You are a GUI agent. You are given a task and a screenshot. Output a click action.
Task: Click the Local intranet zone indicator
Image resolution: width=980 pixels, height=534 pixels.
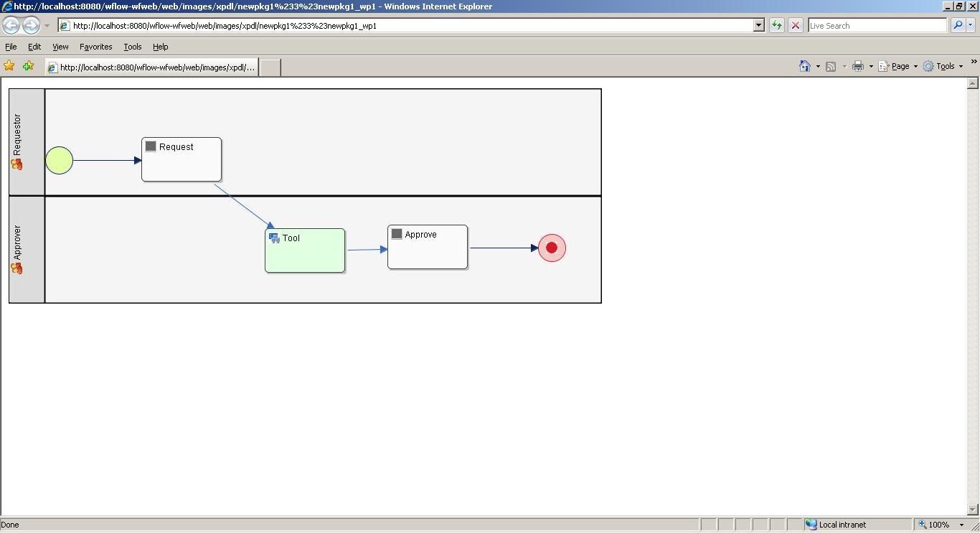point(857,525)
